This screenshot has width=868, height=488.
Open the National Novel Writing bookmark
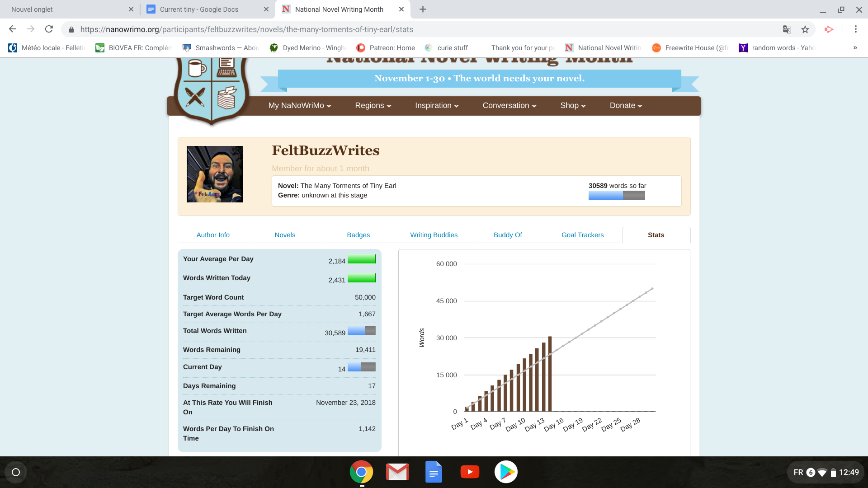coord(603,48)
